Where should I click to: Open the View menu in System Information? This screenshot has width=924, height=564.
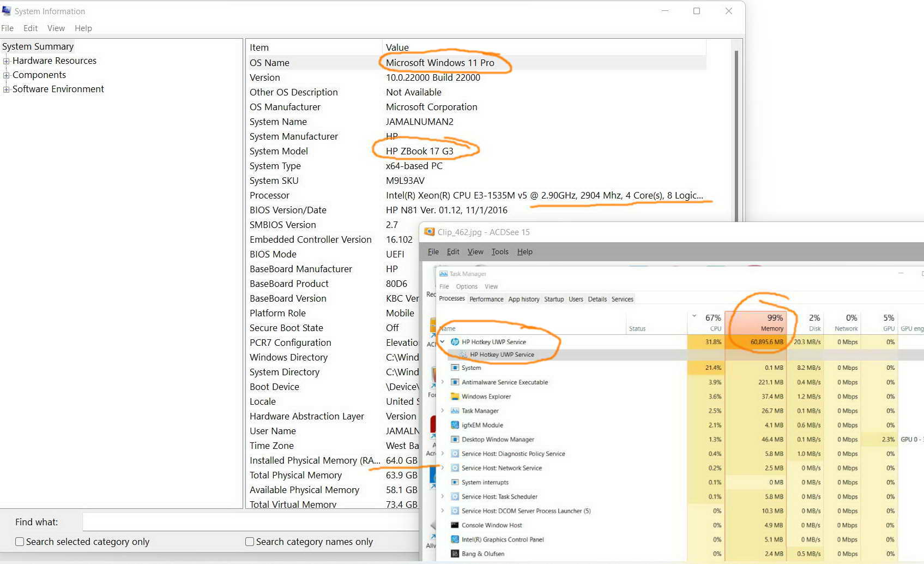tap(56, 28)
